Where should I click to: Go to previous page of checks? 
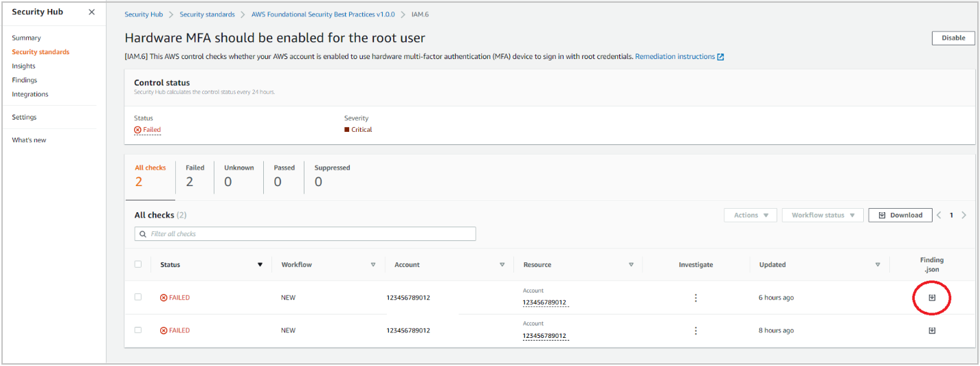[939, 215]
